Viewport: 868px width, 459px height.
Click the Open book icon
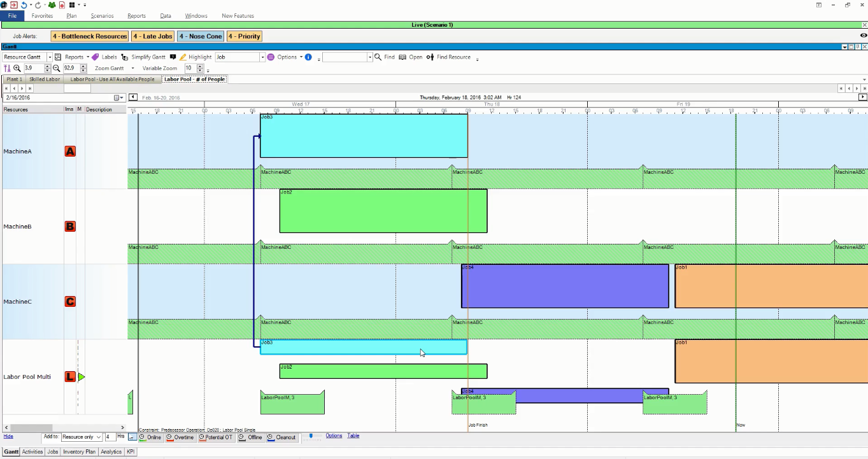click(x=402, y=57)
